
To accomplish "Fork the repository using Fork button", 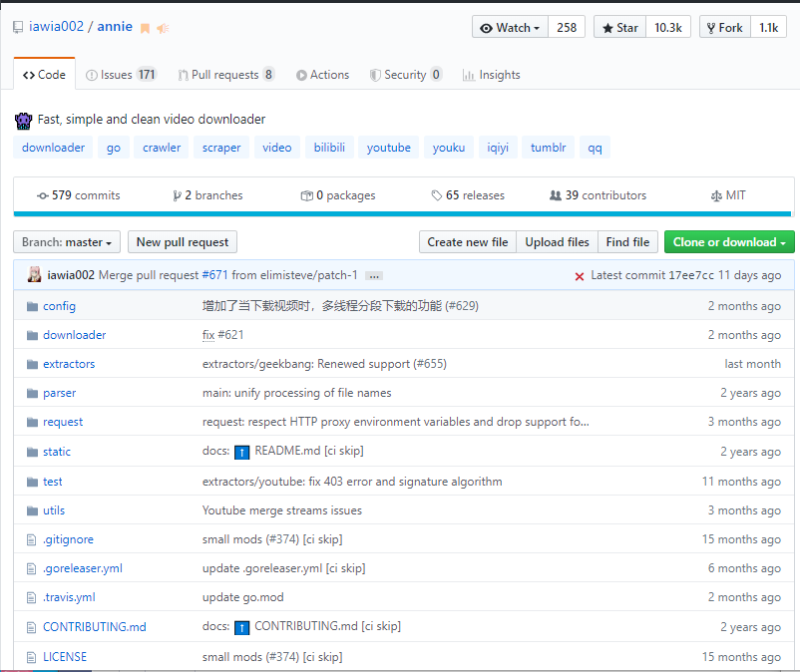I will click(x=723, y=28).
